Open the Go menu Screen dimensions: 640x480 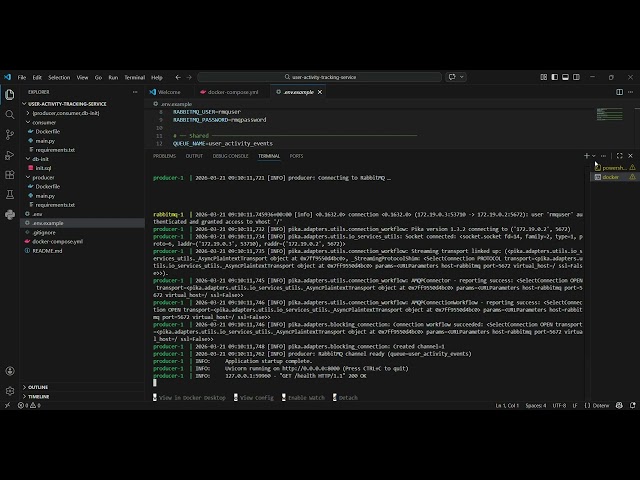(98, 78)
